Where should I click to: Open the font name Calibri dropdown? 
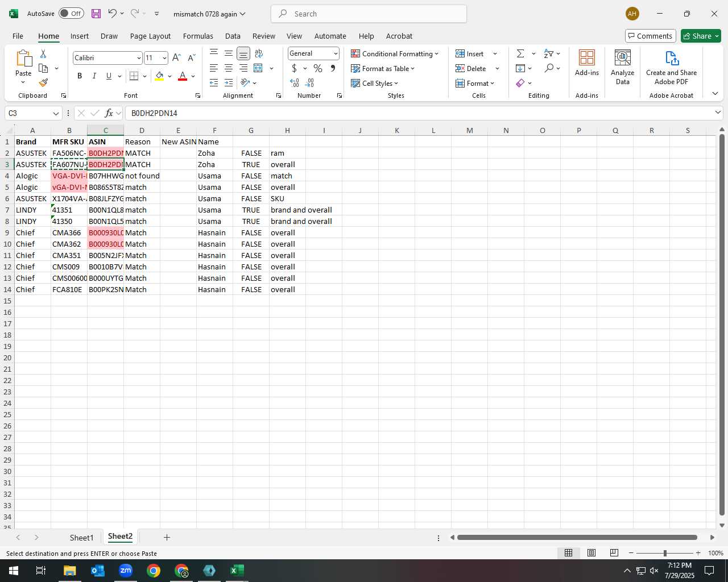[139, 58]
